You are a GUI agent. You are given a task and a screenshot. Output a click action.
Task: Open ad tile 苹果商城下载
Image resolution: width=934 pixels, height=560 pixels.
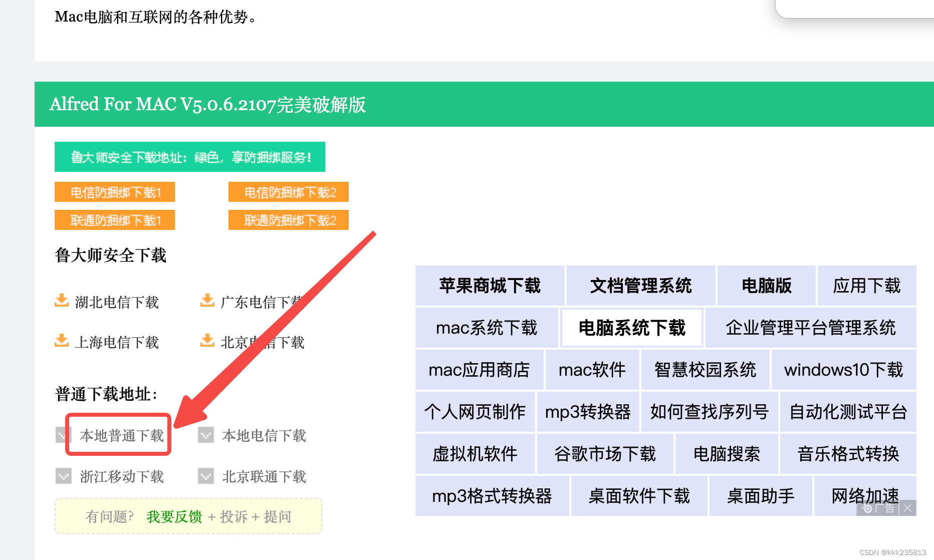490,286
